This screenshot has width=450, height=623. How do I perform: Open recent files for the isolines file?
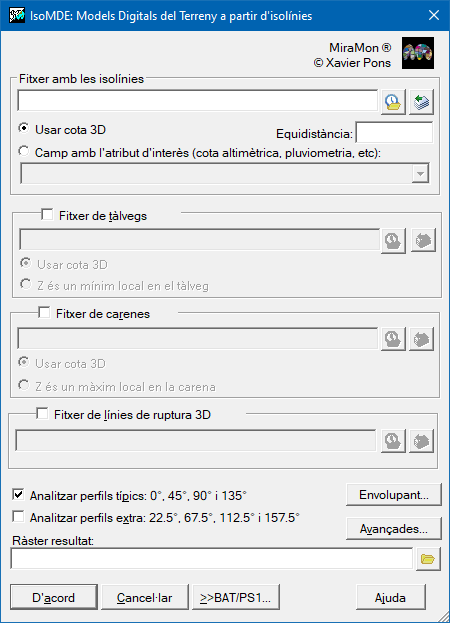(x=393, y=102)
